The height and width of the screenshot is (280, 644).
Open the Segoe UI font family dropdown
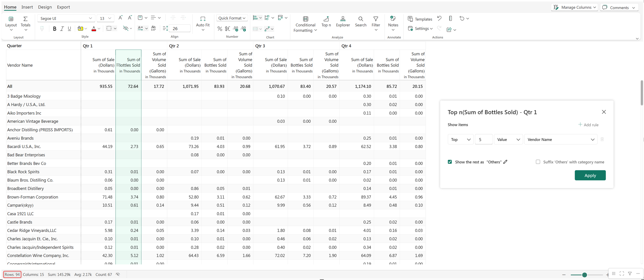(66, 18)
